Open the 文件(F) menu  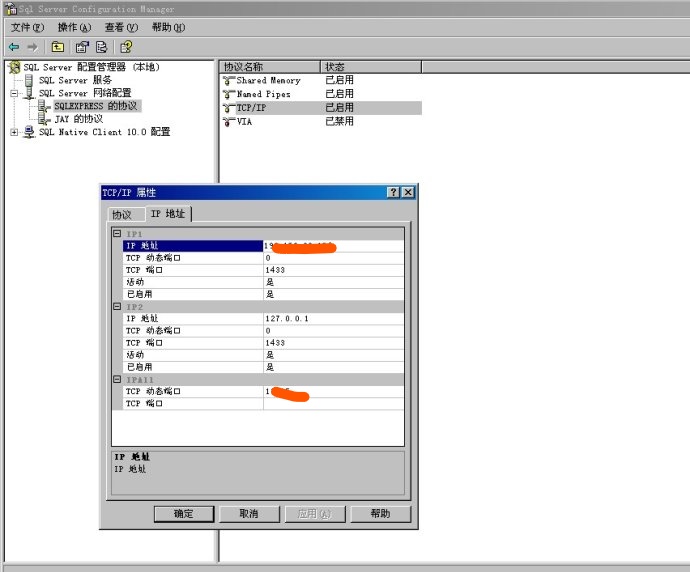click(x=27, y=28)
